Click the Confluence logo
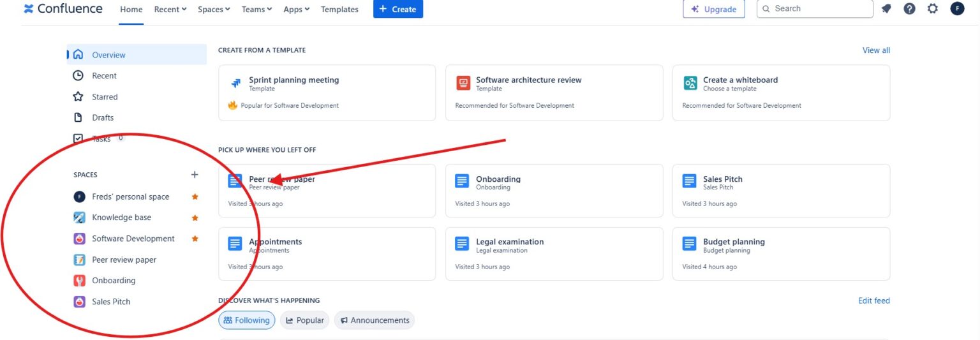 tap(63, 9)
